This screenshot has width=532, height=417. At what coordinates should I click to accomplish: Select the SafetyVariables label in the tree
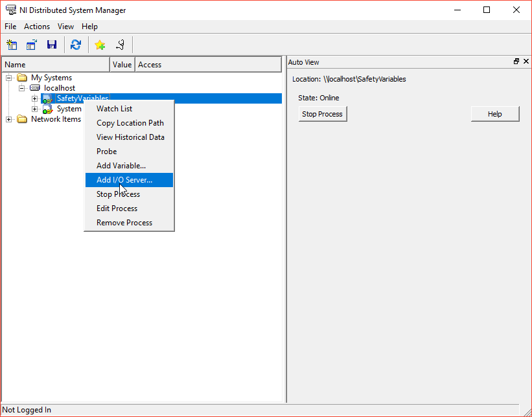(x=83, y=98)
